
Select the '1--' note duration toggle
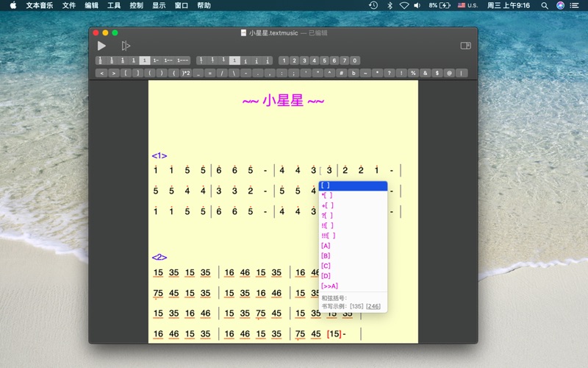(x=168, y=60)
